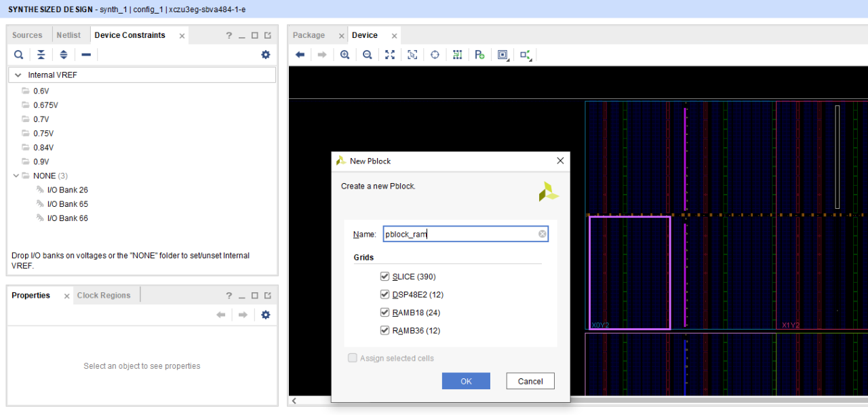Select I/O Bank 26
This screenshot has height=415, width=868.
67,190
